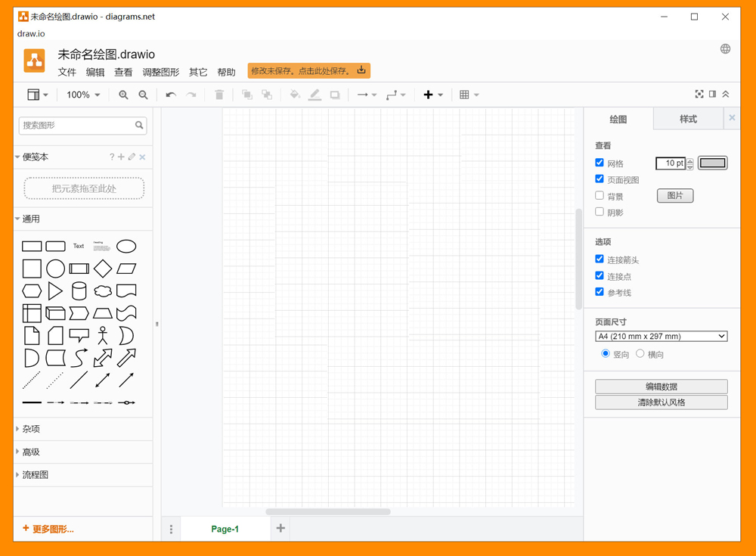
Task: Enable the 阴影 shadow checkbox
Action: coord(600,212)
